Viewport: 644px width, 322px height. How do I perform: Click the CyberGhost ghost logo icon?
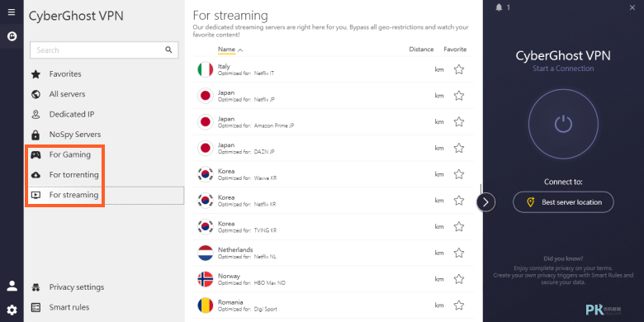12,36
